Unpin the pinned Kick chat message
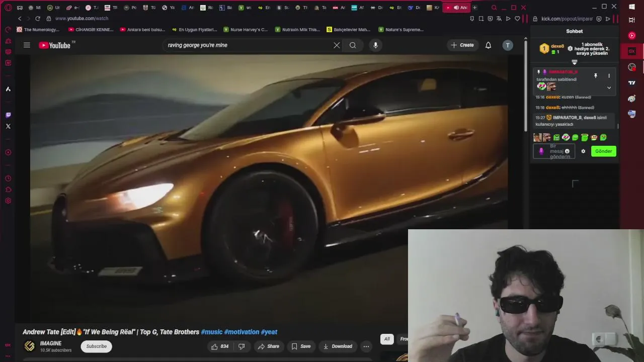This screenshot has width=644, height=362. 596,76
